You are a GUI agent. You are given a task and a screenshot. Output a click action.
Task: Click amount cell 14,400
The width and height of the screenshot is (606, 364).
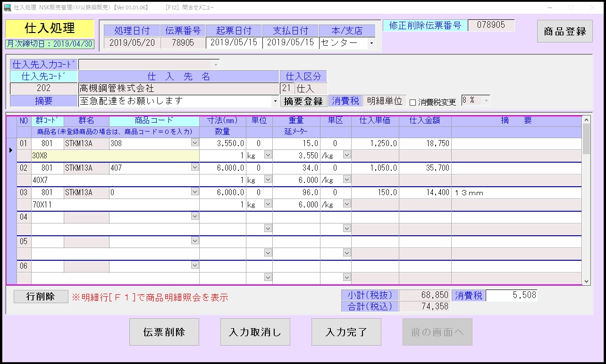coord(425,192)
